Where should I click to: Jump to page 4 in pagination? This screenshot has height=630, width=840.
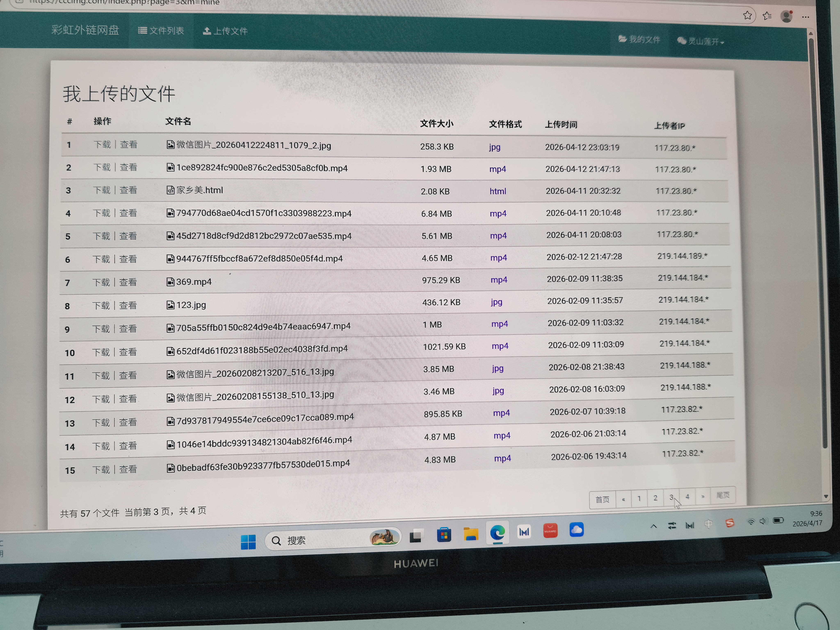pyautogui.click(x=687, y=497)
